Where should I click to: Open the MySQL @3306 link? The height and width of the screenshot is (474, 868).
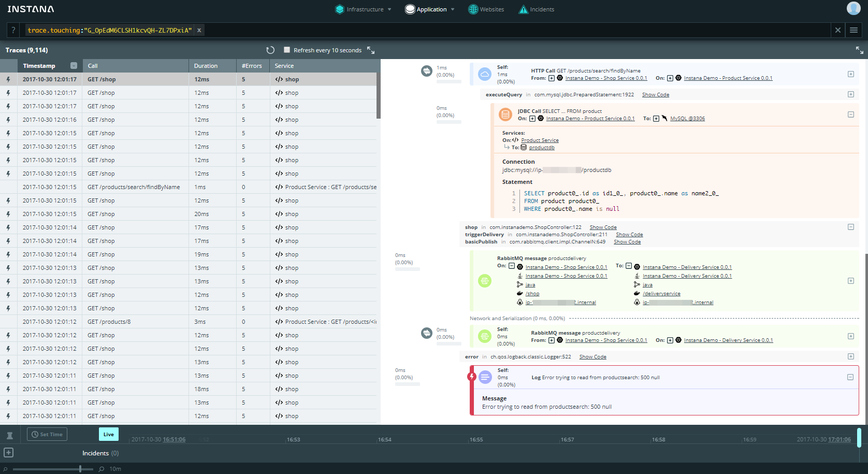point(688,119)
